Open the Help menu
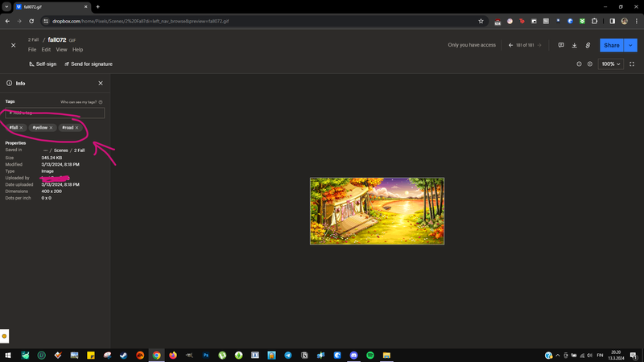The height and width of the screenshot is (362, 644). pos(77,50)
